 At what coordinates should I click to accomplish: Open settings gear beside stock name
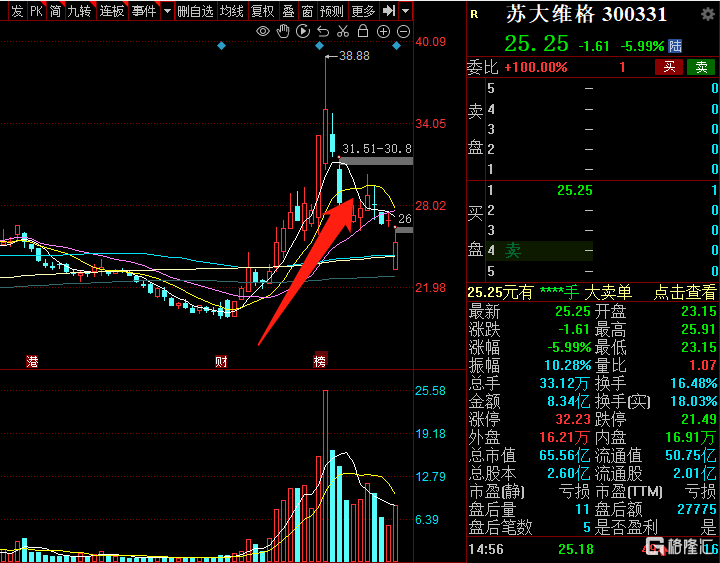[708, 14]
